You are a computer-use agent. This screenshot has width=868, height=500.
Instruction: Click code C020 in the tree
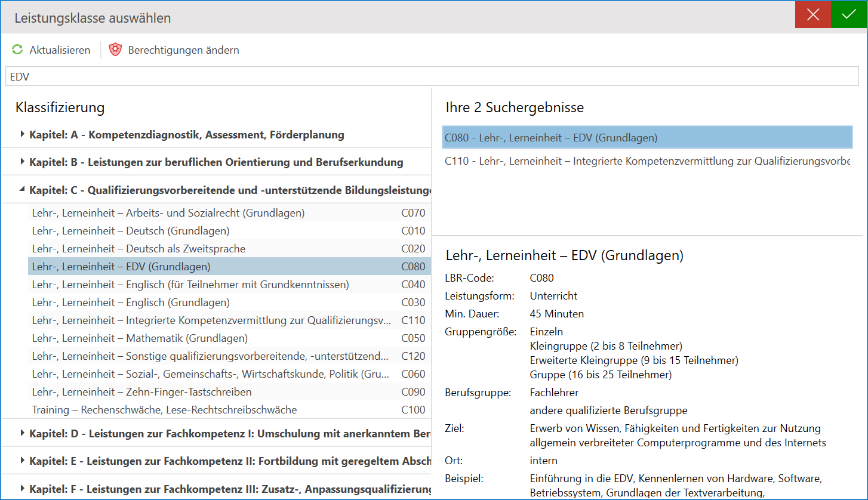[413, 249]
